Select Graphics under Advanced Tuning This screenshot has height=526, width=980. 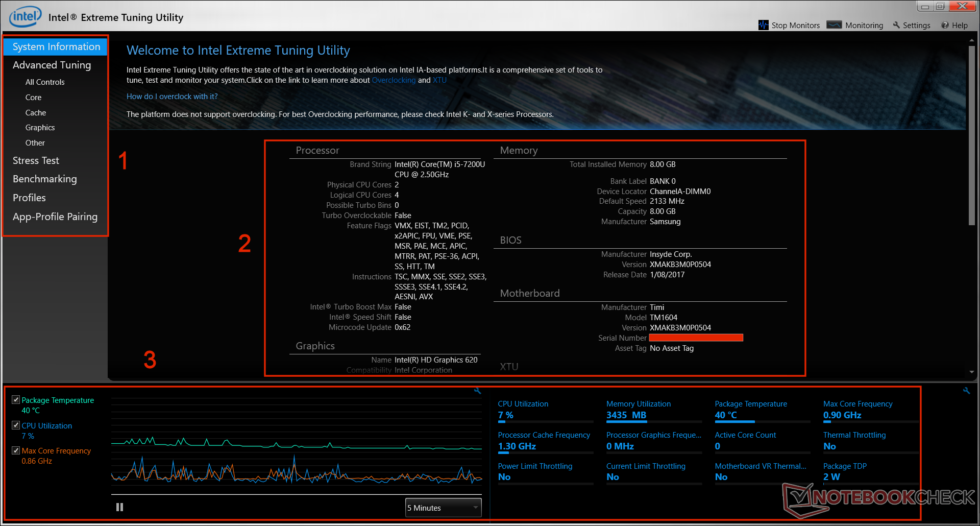coord(40,127)
